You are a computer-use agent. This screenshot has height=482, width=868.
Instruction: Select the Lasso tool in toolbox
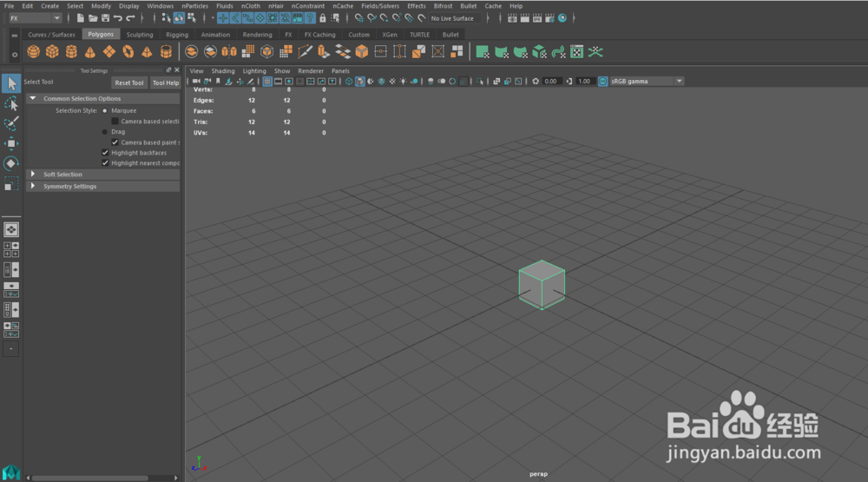(x=11, y=103)
